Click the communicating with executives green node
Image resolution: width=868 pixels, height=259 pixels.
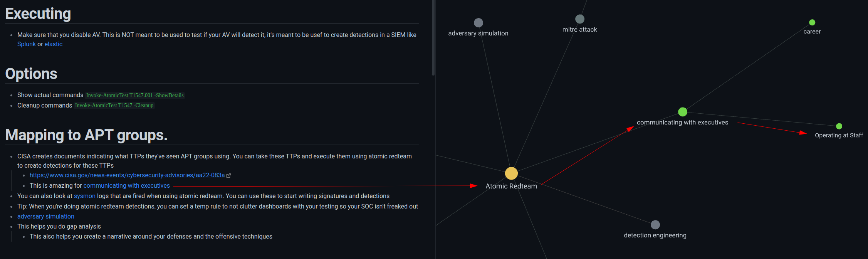(x=683, y=112)
